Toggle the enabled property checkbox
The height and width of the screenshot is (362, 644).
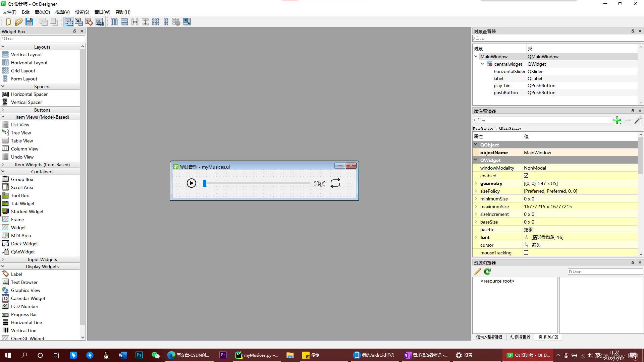pyautogui.click(x=526, y=176)
